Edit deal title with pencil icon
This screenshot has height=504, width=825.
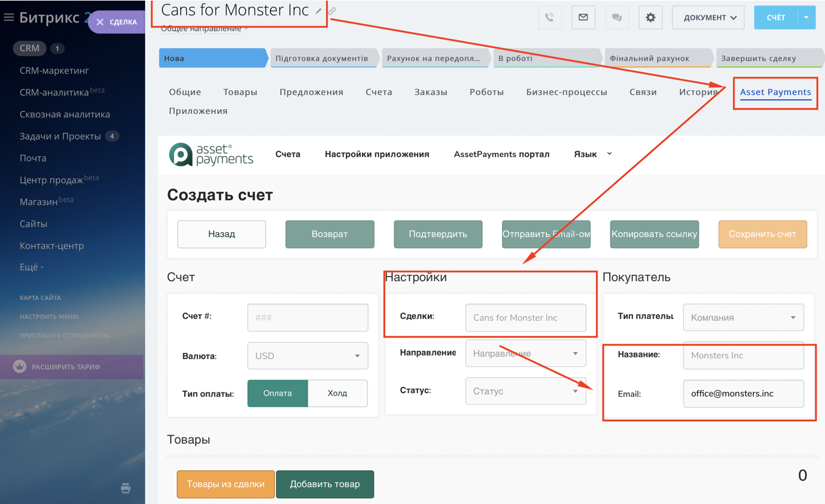[319, 11]
